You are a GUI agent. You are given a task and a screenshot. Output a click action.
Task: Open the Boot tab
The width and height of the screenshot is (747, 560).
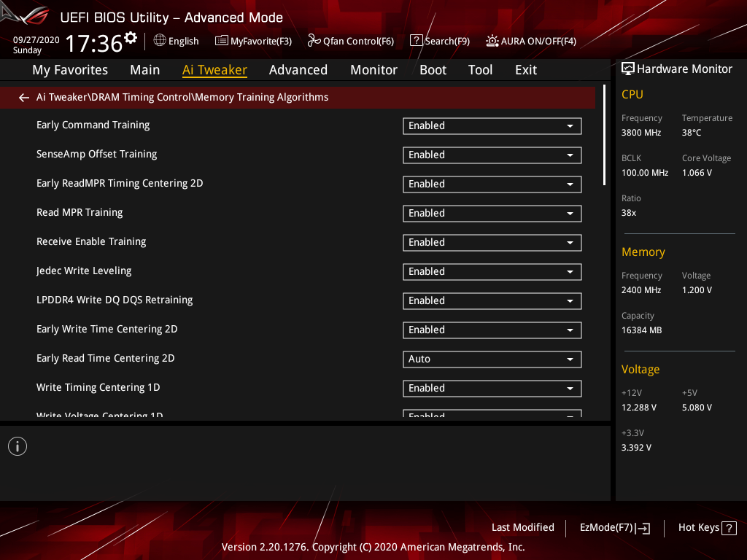[x=433, y=70]
